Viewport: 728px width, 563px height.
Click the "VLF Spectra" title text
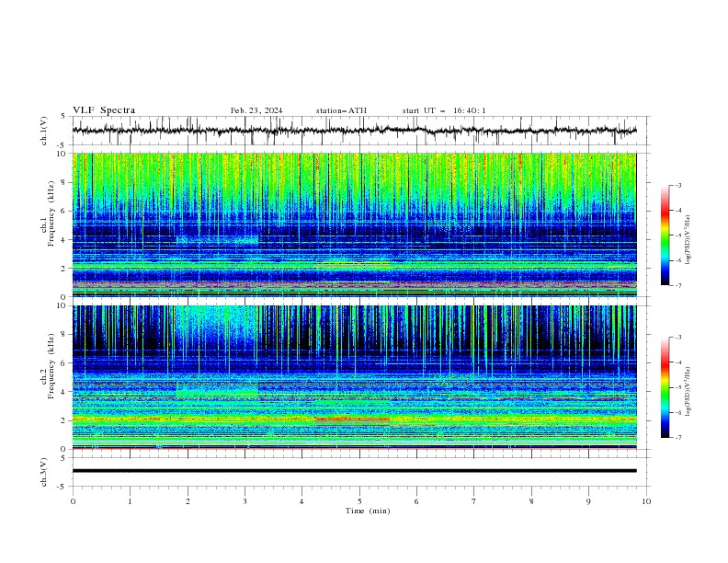(x=104, y=110)
